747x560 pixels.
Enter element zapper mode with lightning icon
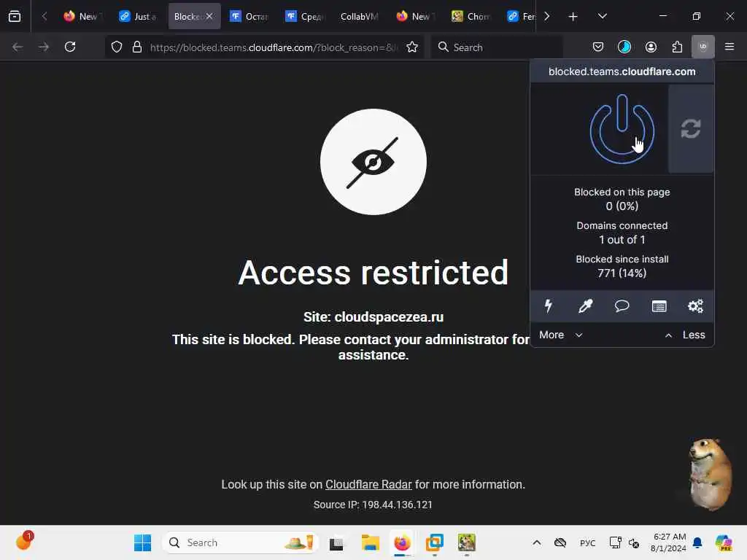tap(549, 306)
